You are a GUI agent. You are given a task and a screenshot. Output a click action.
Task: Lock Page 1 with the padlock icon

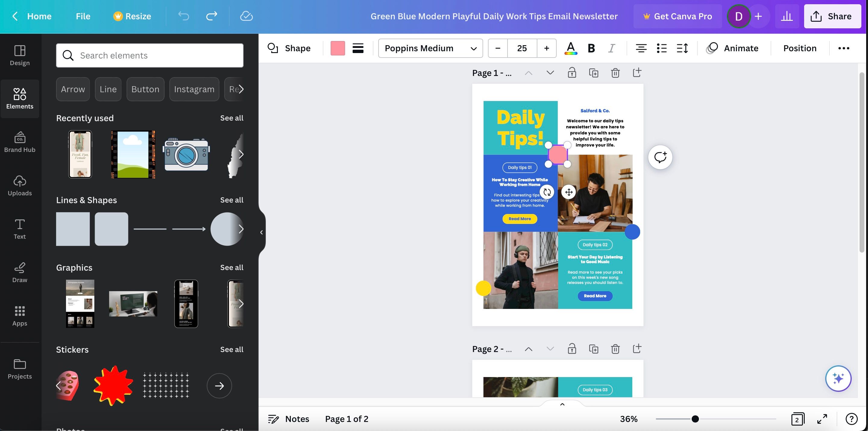(x=572, y=72)
